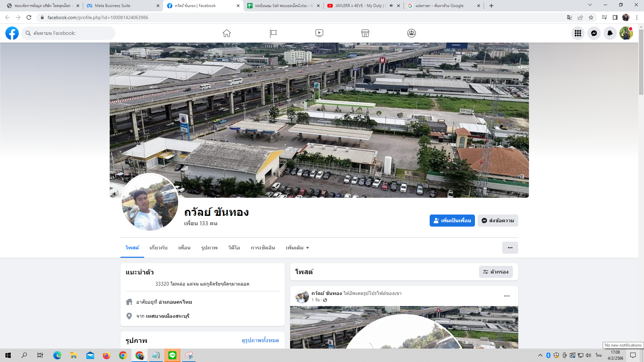Bookmark this page with star icon
644x362 pixels.
pos(591,17)
